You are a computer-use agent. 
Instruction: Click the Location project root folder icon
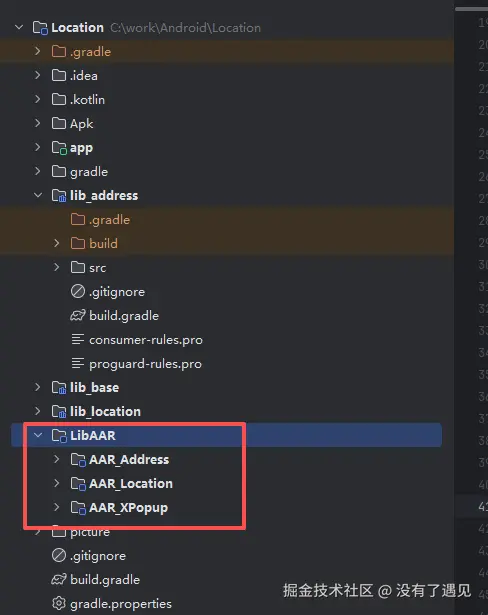click(40, 27)
